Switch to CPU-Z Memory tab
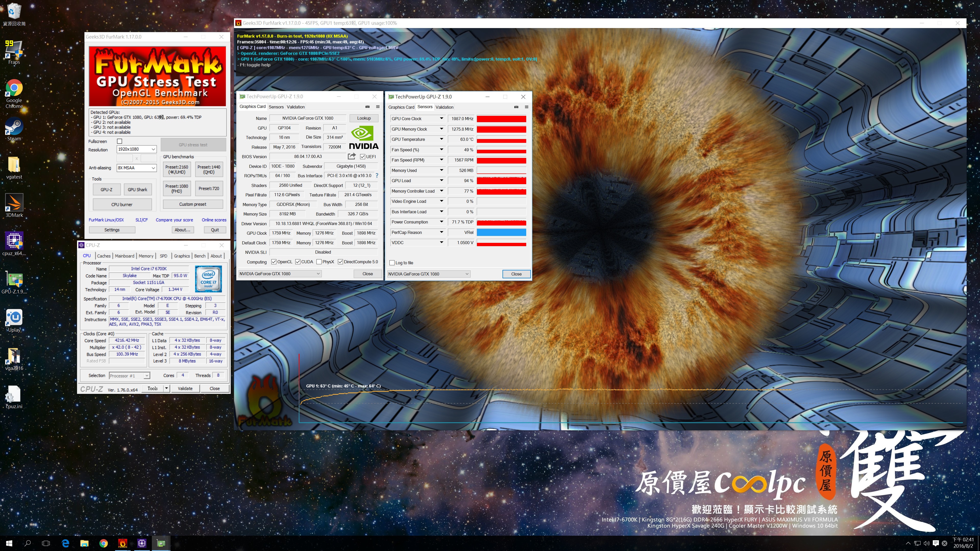This screenshot has width=980, height=551. click(146, 256)
